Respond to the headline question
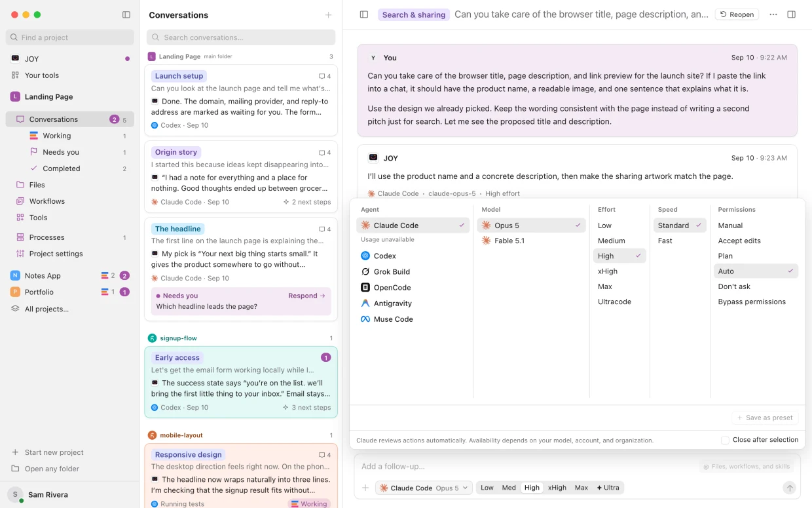This screenshot has height=508, width=812. point(306,296)
